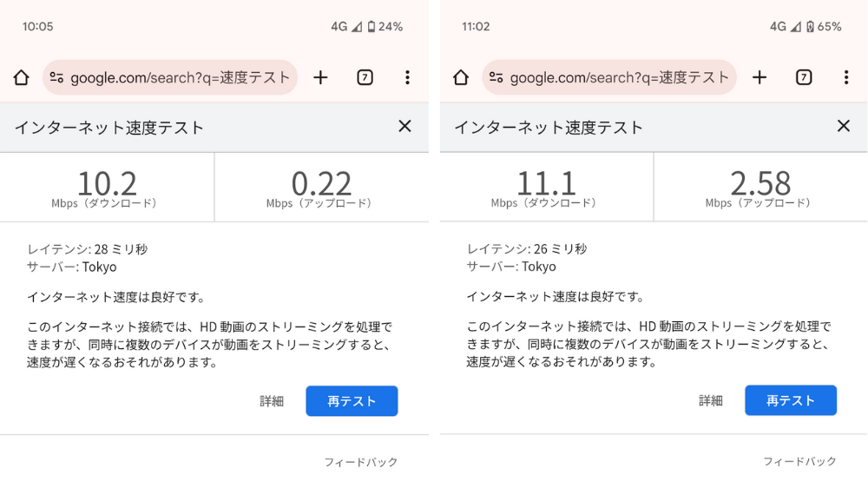Open the three-dot browser menu, right screenshot
The width and height of the screenshot is (868, 488).
coord(846,77)
